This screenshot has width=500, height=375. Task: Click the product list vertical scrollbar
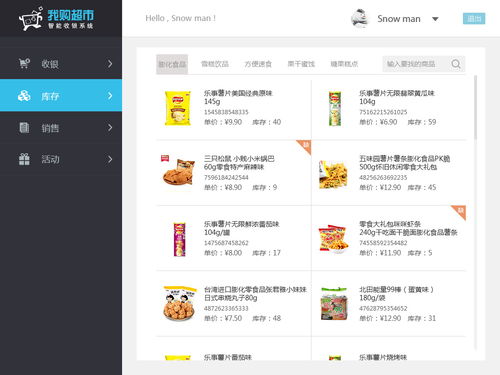coord(475,107)
